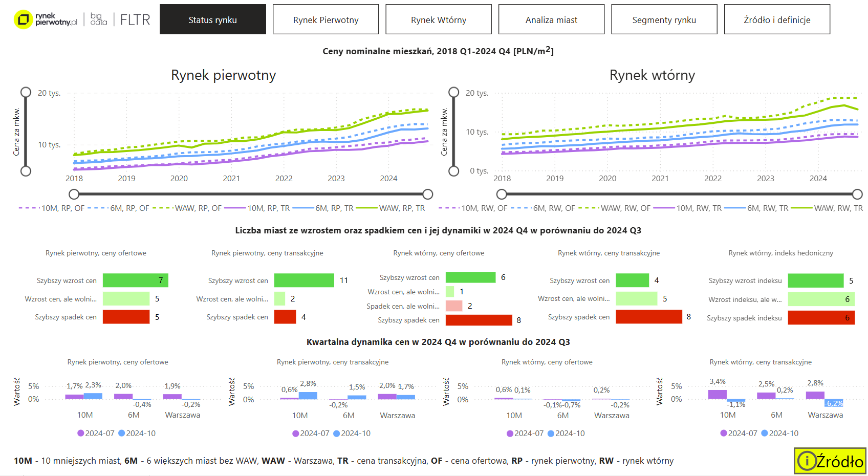Click bottom handle of Rynek wtórny price axis slider
Viewport: 868px width, 476px height.
tap(453, 171)
